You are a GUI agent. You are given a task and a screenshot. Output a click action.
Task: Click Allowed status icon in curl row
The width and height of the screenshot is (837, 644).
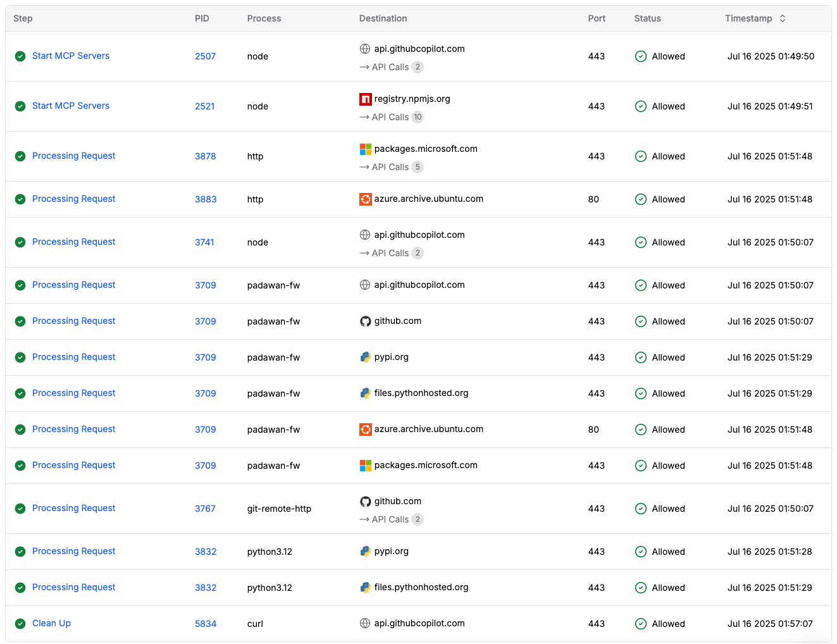[x=640, y=624]
